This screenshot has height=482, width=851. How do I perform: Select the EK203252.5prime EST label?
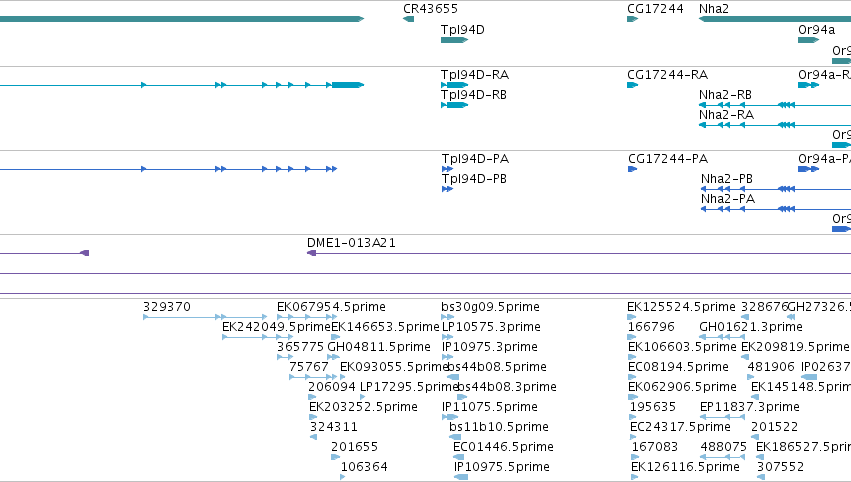point(363,407)
